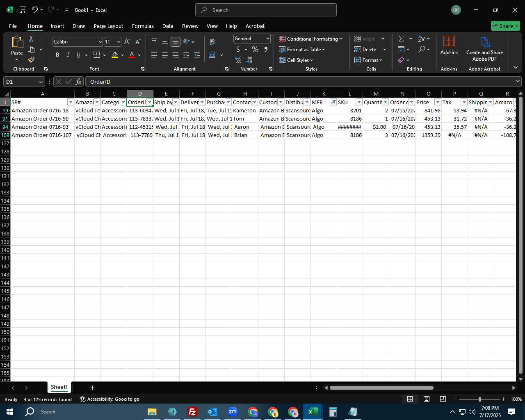Apply the Borders icon

pyautogui.click(x=97, y=55)
